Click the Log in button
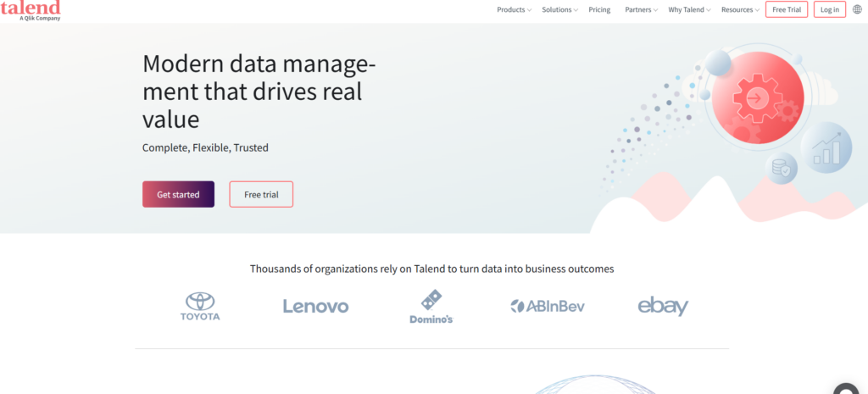 click(829, 10)
